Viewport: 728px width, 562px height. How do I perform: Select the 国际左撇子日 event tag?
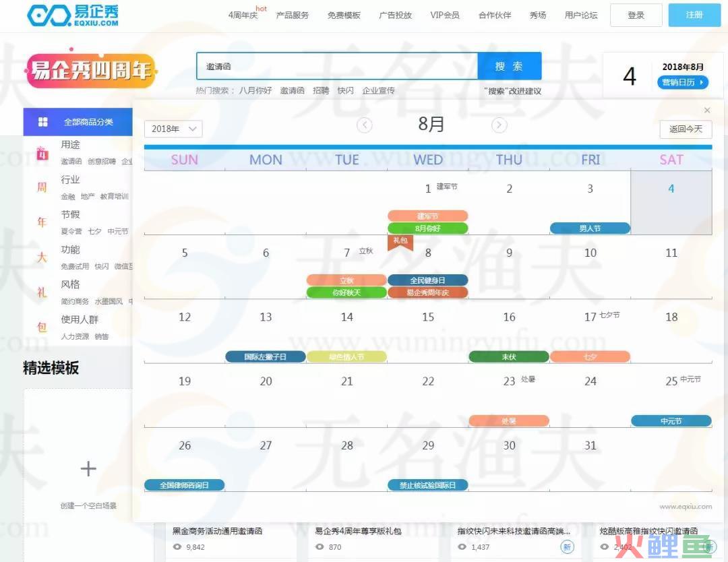(x=266, y=357)
